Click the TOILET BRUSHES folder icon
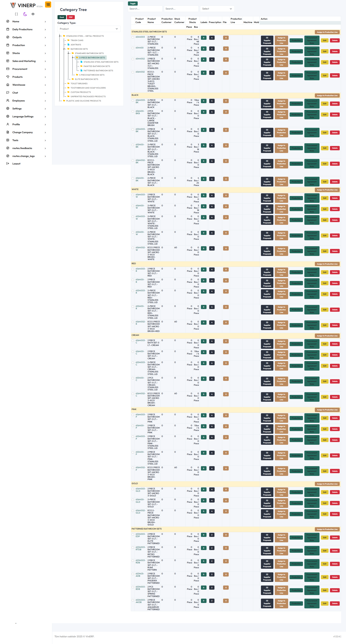 [68, 84]
